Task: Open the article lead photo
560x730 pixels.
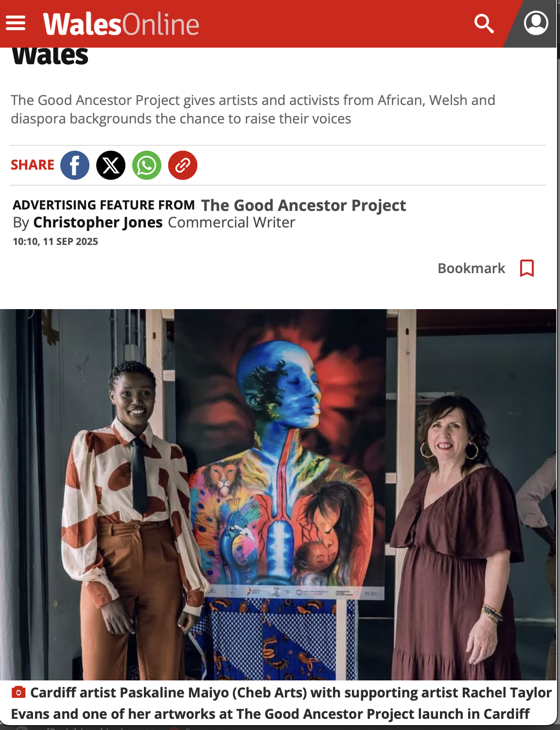Action: 278,494
